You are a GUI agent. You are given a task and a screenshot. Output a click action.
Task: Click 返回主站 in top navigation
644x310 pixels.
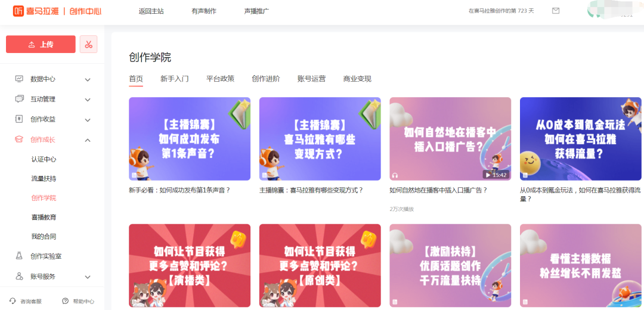(151, 11)
